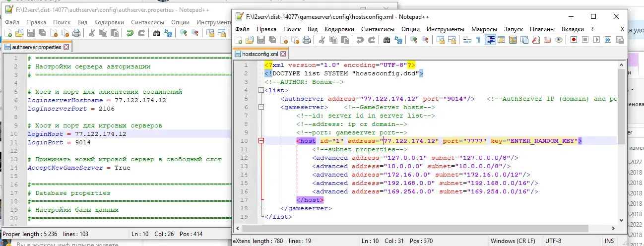
Task: Click Stop macro recording icon
Action: coord(585,40)
